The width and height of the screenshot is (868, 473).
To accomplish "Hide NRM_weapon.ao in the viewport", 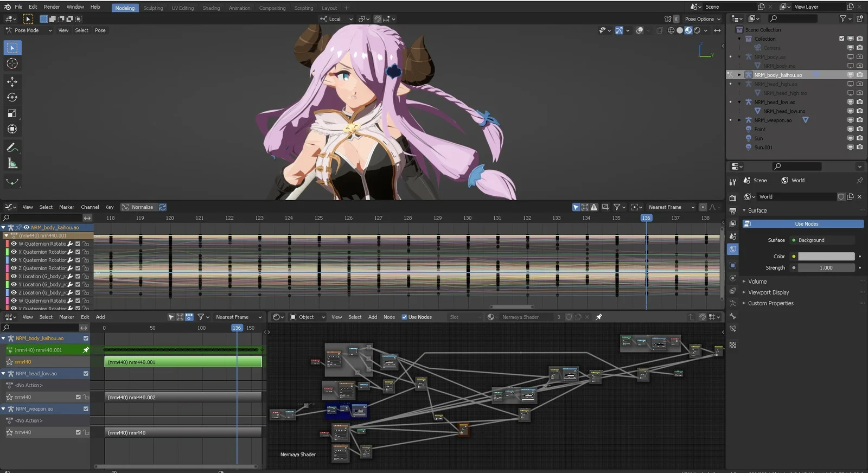I will pos(851,120).
